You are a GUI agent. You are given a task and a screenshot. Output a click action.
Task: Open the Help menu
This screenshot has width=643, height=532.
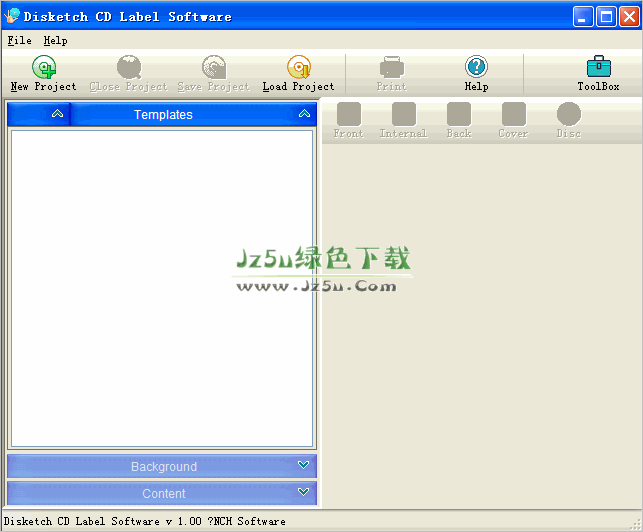[x=55, y=41]
